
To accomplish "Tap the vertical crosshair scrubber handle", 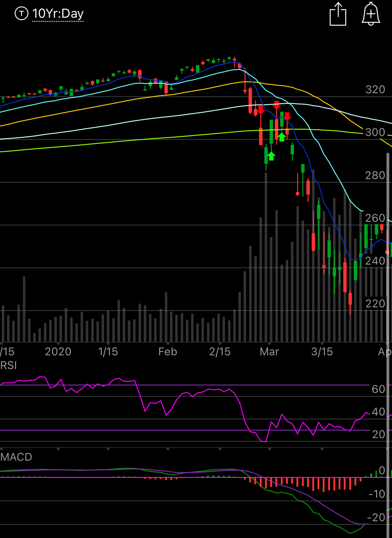I will [388, 345].
